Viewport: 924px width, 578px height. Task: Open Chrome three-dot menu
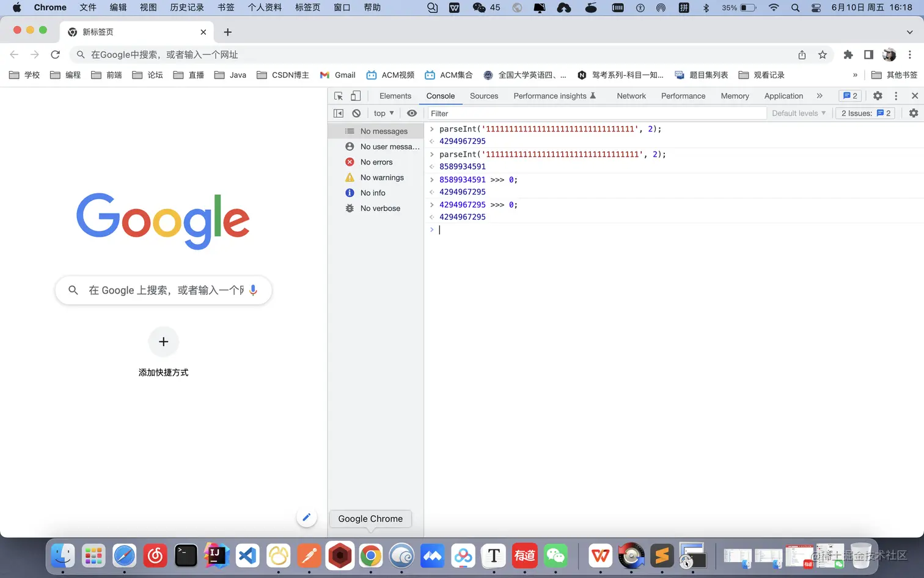(910, 54)
